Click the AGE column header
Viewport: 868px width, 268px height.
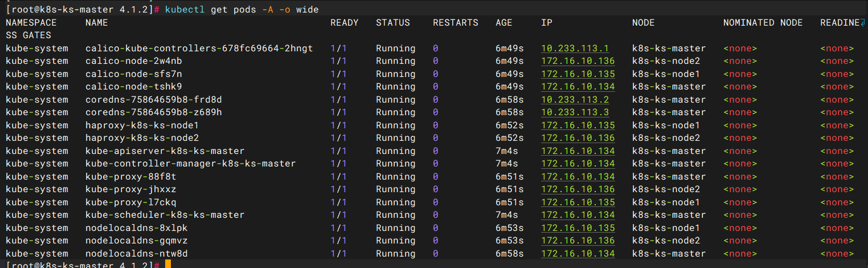[504, 23]
